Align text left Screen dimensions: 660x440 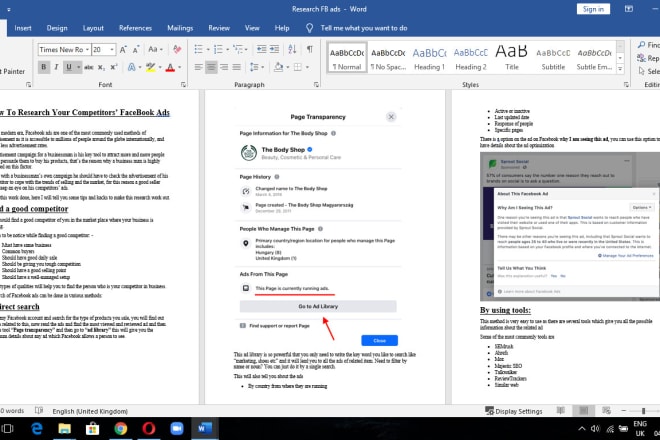tap(198, 67)
